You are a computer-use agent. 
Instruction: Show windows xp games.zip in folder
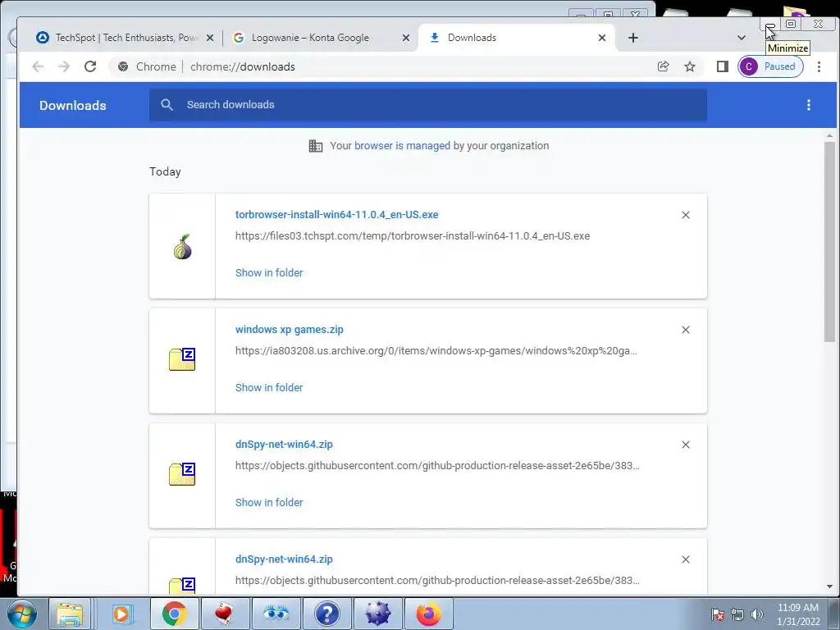269,387
